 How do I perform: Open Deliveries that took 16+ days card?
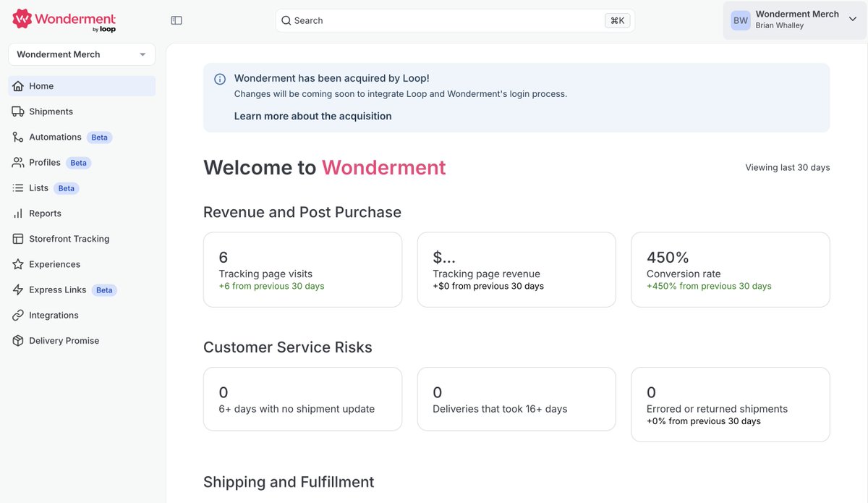tap(516, 399)
